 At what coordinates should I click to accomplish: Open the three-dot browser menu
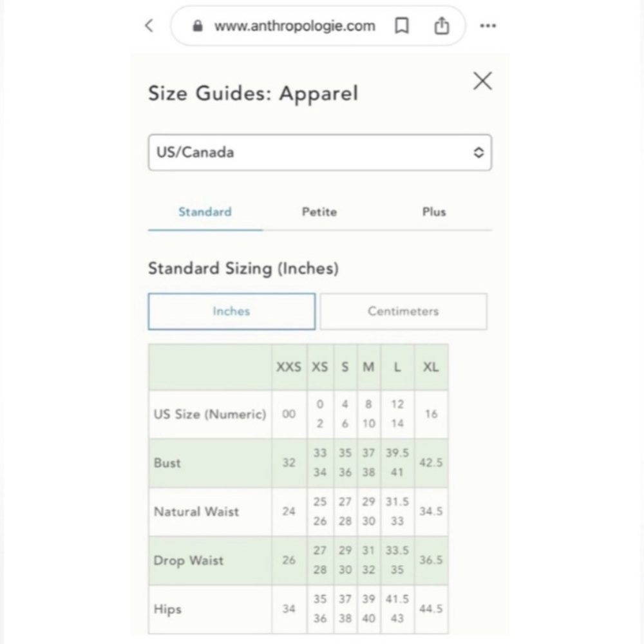click(x=488, y=26)
